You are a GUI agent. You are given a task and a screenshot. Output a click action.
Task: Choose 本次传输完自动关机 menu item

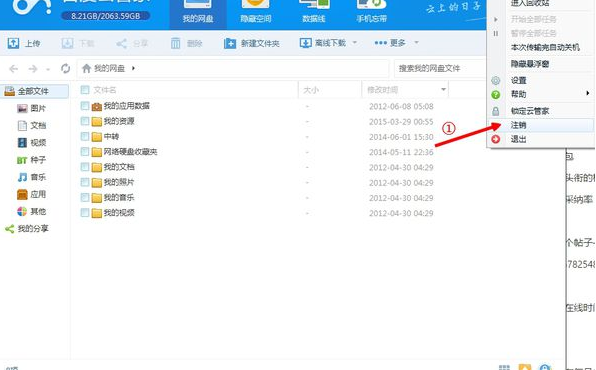tap(541, 48)
